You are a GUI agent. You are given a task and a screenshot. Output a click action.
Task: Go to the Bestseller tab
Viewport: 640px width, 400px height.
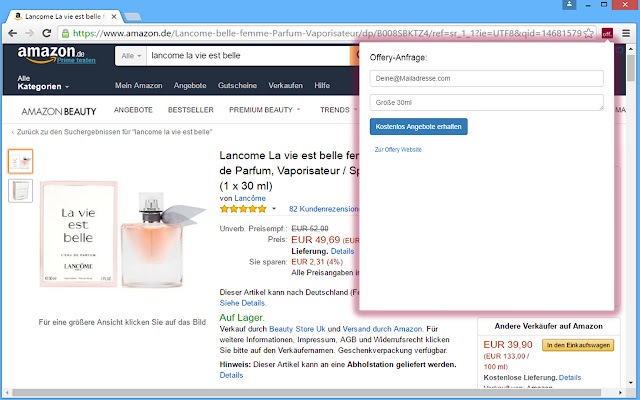(190, 109)
